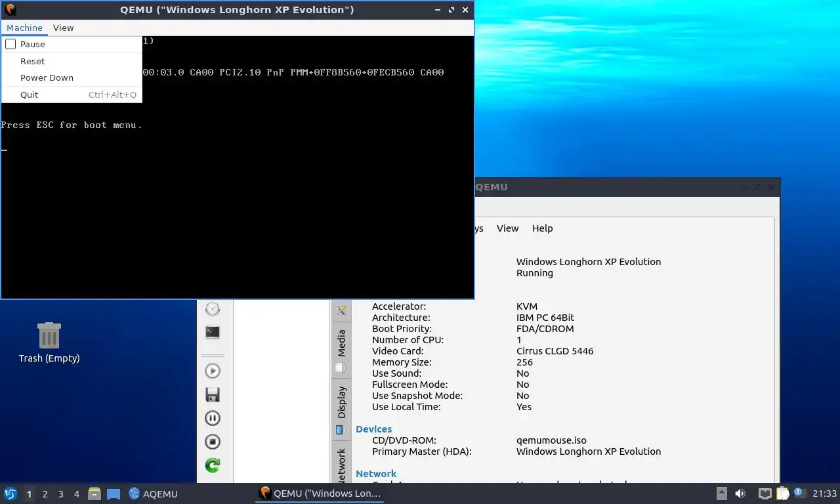The image size is (840, 504).
Task: Click the 'Press ESC for boot menu.' text
Action: tap(72, 125)
